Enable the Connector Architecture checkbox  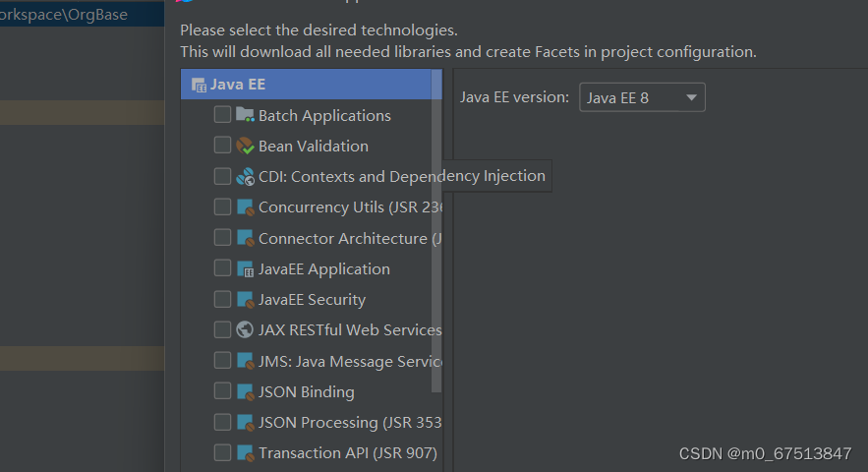222,238
